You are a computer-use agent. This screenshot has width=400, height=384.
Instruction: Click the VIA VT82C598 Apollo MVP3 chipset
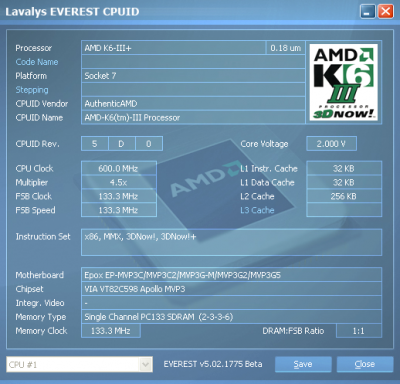(x=231, y=289)
